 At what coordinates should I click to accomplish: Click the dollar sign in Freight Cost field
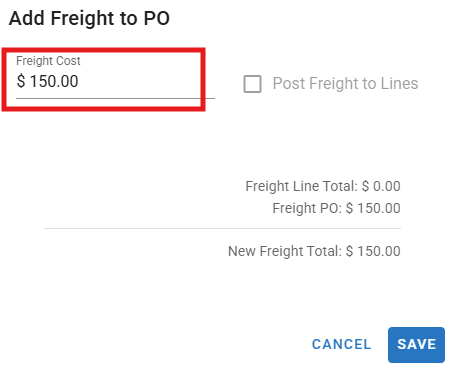[21, 81]
